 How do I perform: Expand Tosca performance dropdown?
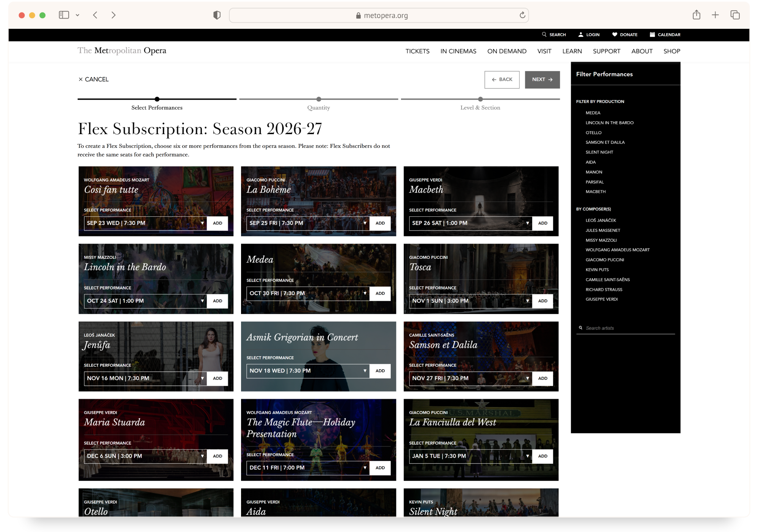(470, 301)
